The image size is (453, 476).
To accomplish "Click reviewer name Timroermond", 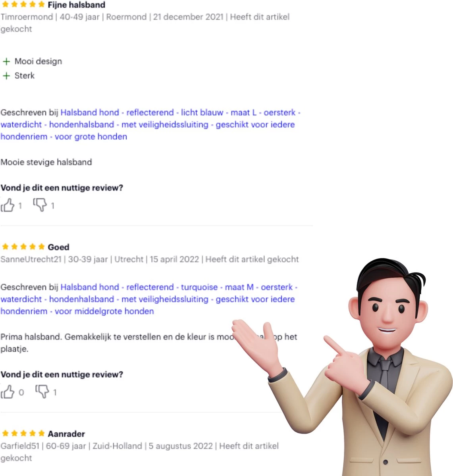I will [x=27, y=17].
